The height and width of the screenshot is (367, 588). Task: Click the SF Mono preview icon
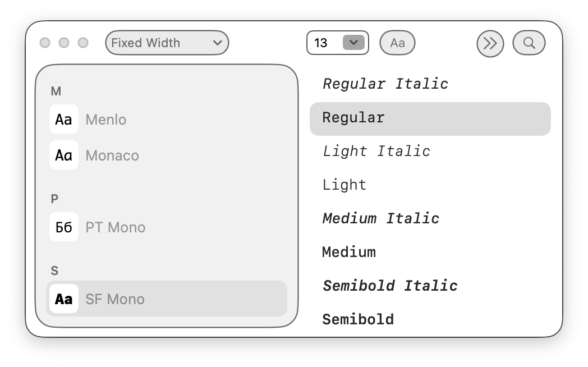[64, 299]
